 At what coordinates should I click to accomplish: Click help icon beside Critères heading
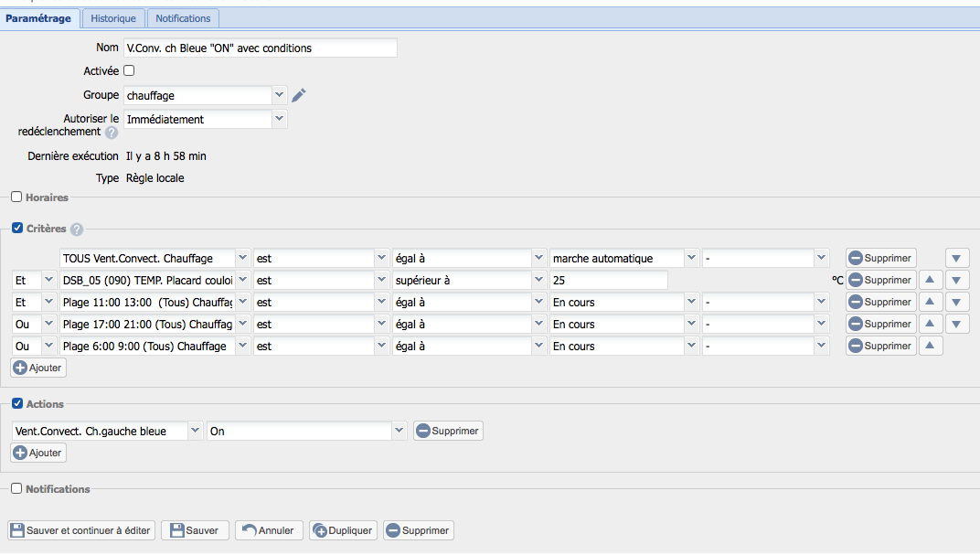[x=77, y=229]
